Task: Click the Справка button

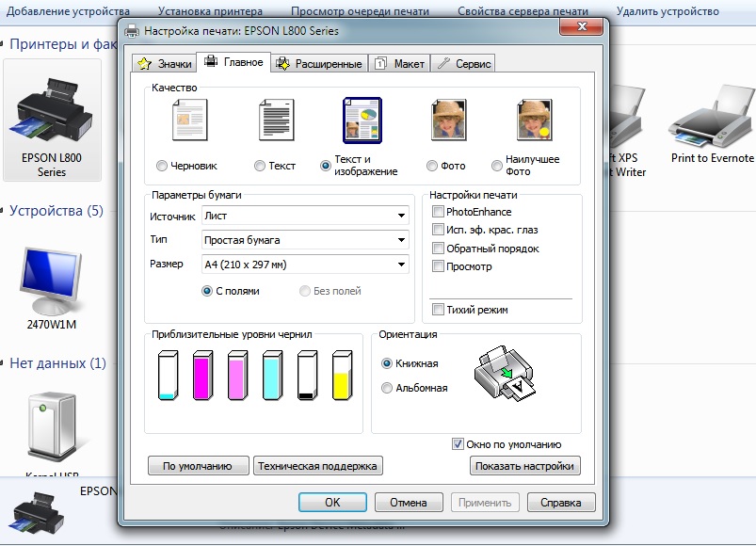Action: pos(561,502)
